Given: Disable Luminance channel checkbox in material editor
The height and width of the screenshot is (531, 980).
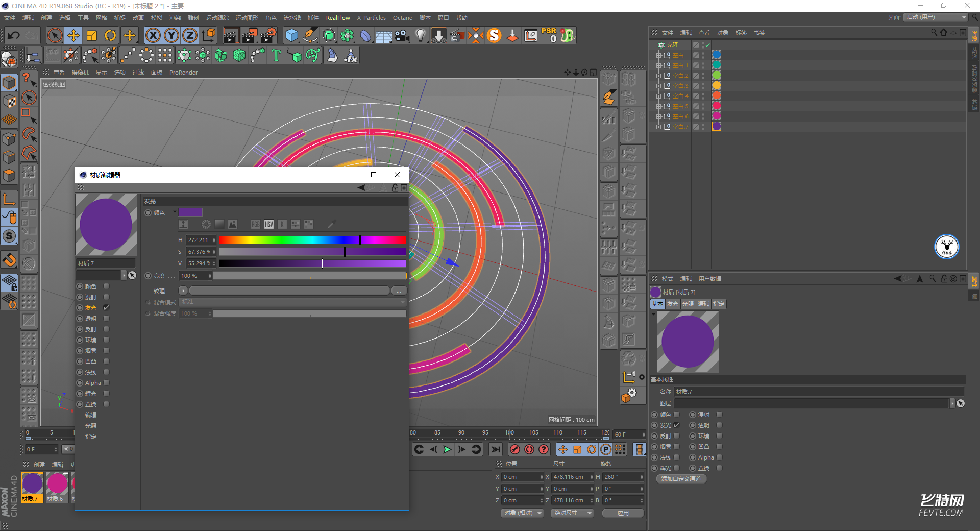Looking at the screenshot, I should (x=106, y=308).
